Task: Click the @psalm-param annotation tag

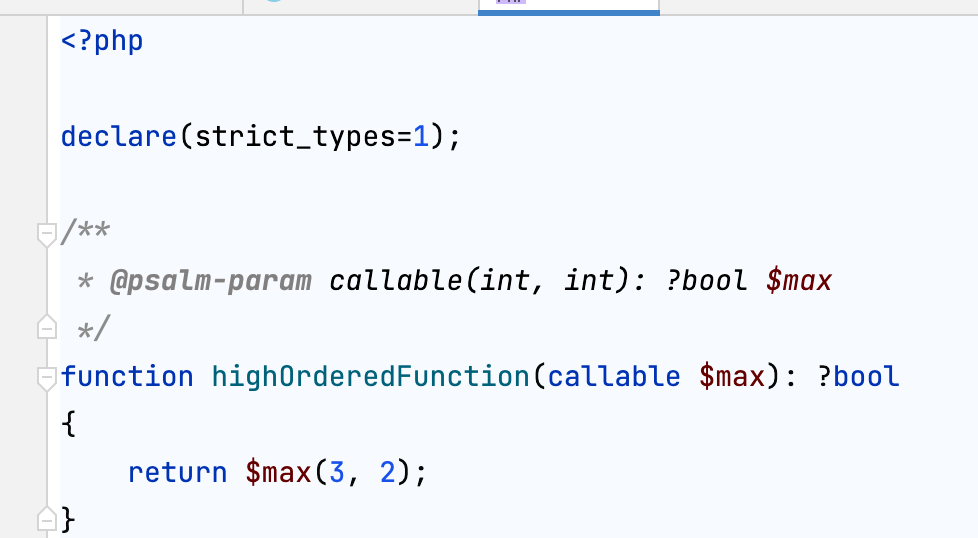Action: (x=210, y=281)
